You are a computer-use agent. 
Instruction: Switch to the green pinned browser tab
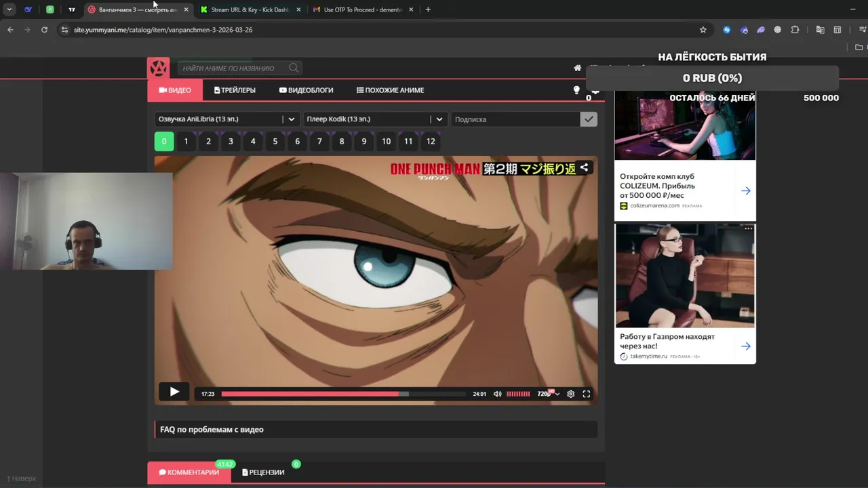click(50, 9)
